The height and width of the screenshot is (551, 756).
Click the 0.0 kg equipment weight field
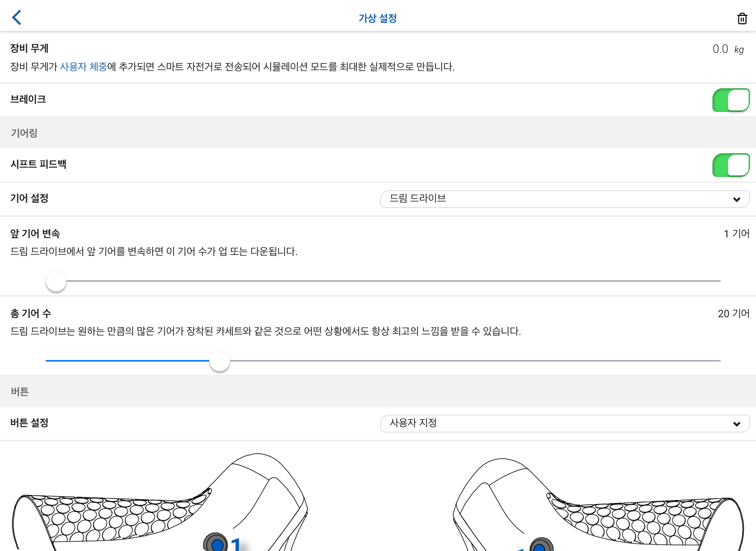tap(728, 49)
